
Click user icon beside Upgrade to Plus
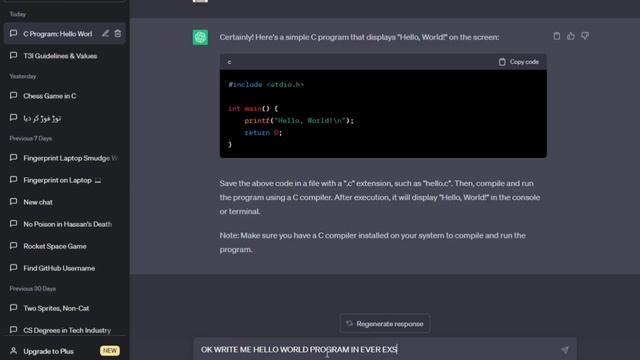(13, 351)
